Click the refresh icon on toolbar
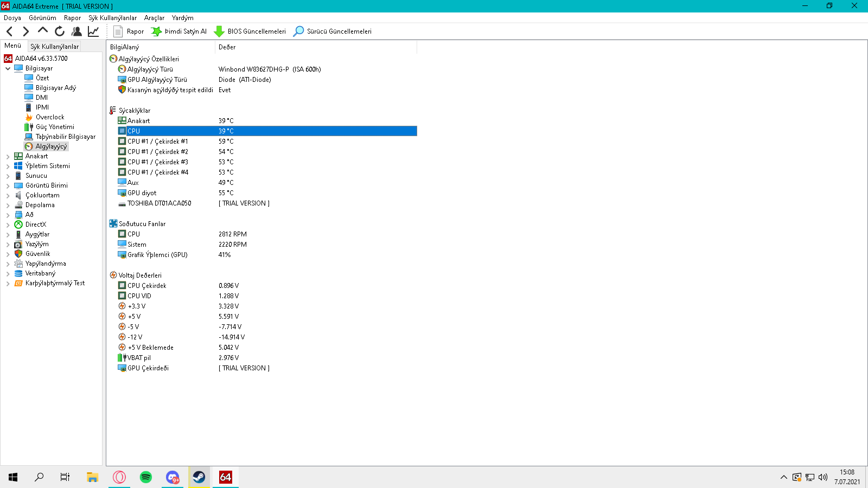Viewport: 868px width, 488px height. click(x=60, y=31)
